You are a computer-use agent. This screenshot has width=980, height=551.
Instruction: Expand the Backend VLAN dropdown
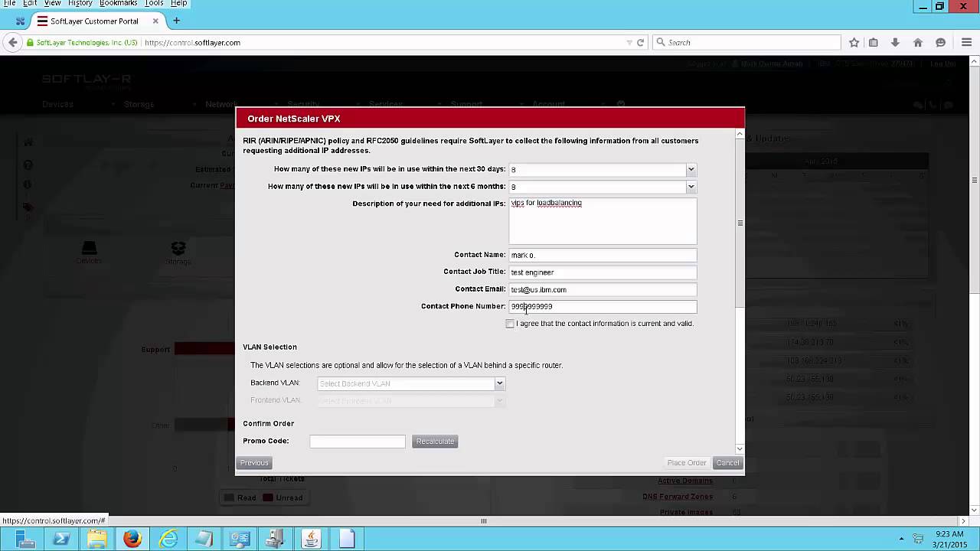click(499, 383)
